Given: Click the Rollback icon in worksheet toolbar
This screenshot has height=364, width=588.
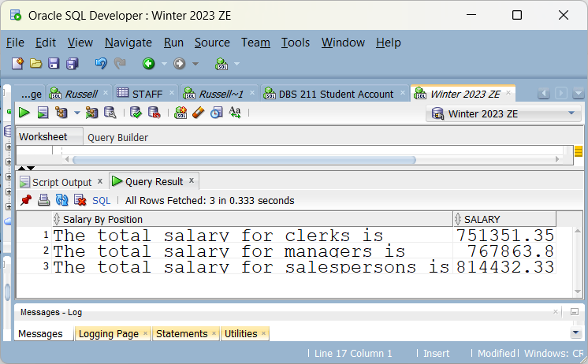Looking at the screenshot, I should (154, 113).
